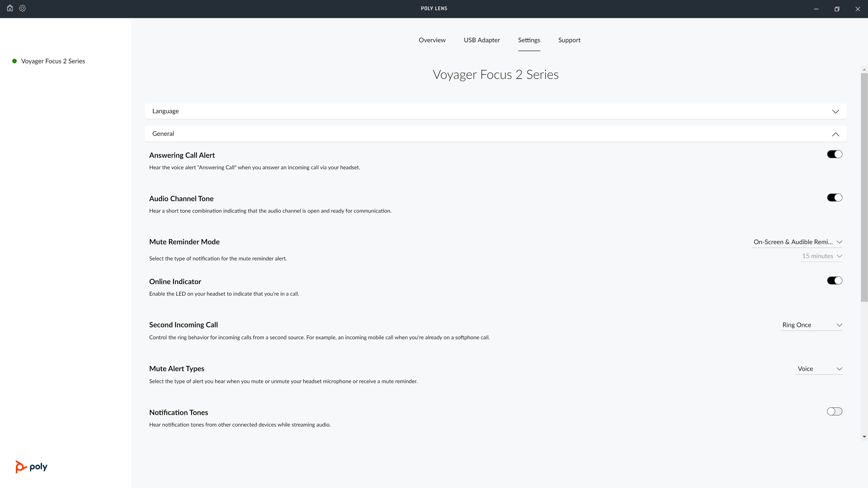
Task: Minimize the Poly Lens window
Action: [816, 9]
